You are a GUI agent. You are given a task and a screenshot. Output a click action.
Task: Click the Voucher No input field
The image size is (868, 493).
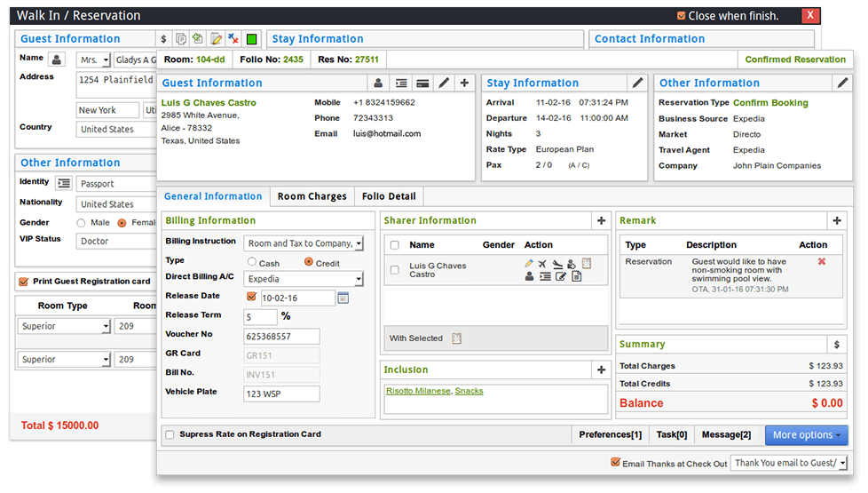tap(281, 337)
